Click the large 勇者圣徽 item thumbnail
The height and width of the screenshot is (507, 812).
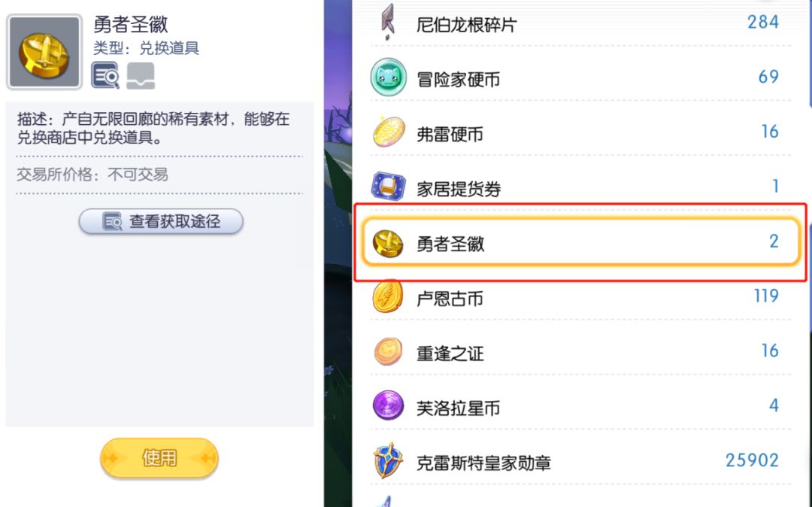tap(44, 52)
